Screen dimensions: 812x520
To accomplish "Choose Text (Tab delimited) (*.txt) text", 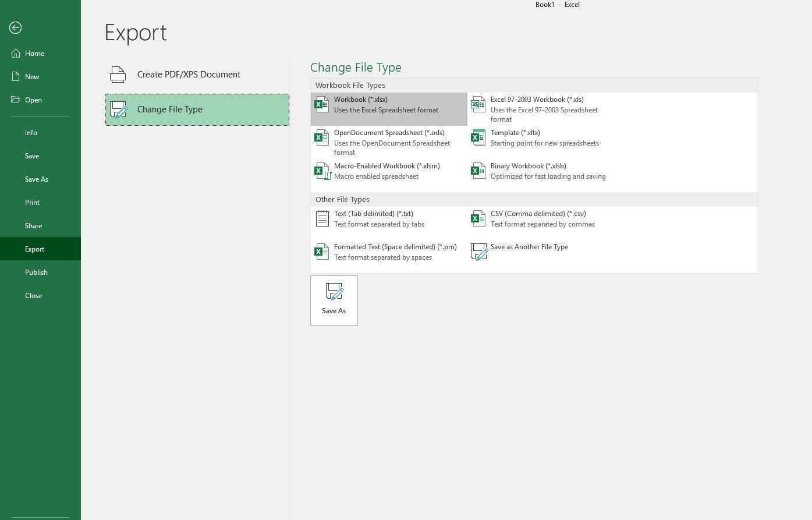I will tap(374, 214).
